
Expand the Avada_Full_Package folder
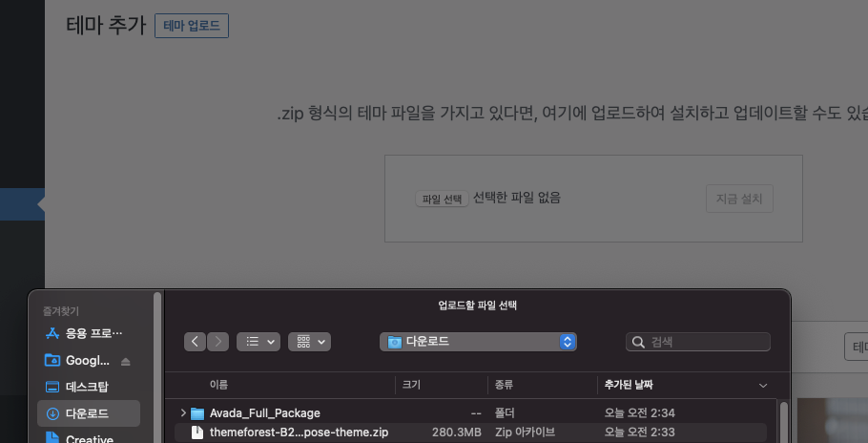coord(183,413)
